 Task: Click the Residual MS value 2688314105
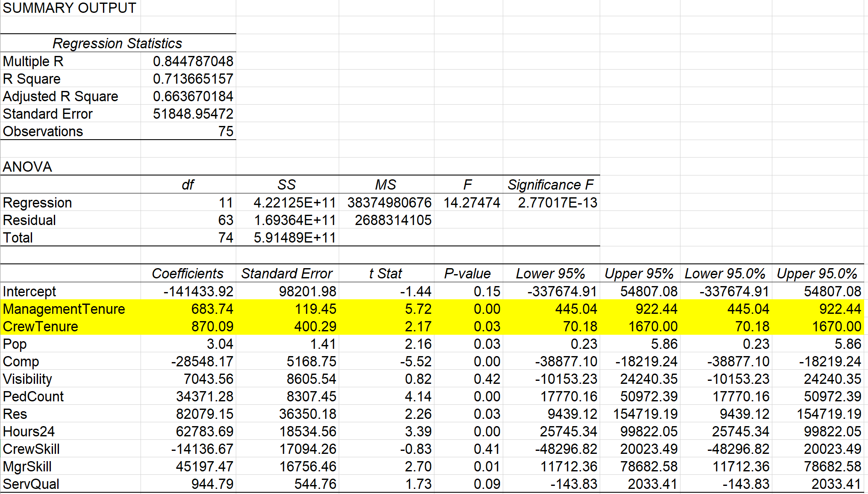coord(393,220)
